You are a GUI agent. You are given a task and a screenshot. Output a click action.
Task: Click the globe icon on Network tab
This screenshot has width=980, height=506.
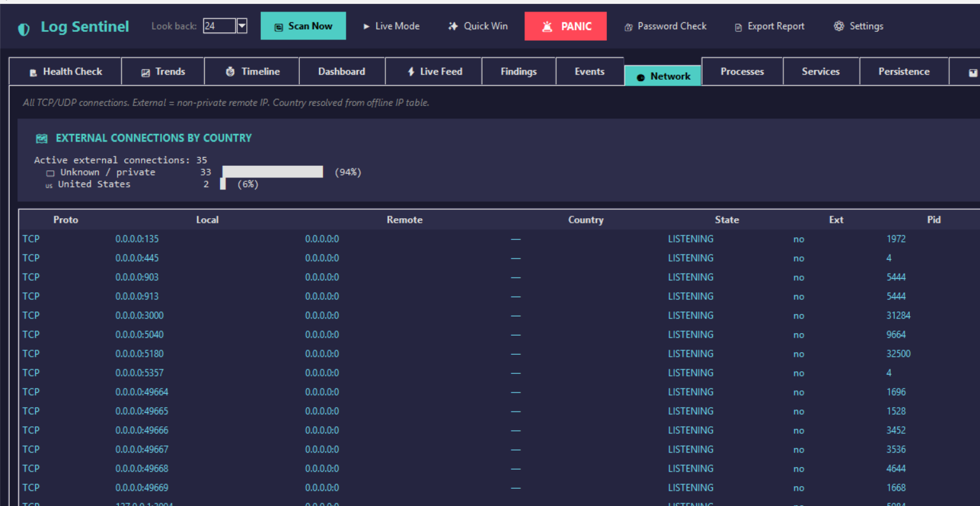(641, 77)
